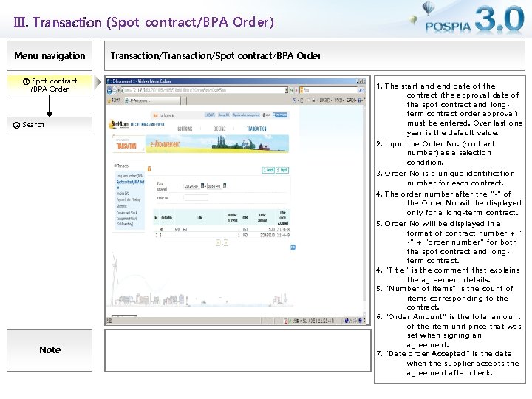Click the globe icon in browser status bar
The image size is (532, 399).
(x=347, y=320)
